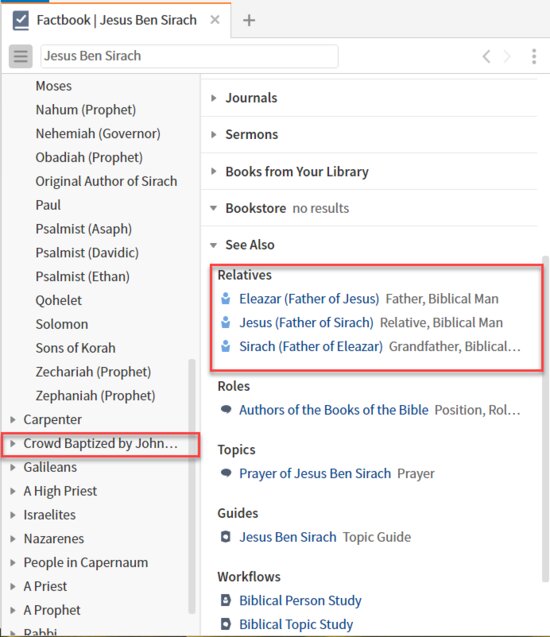Click workflow icon beside Biblical Person Study
The image size is (550, 637).
225,600
